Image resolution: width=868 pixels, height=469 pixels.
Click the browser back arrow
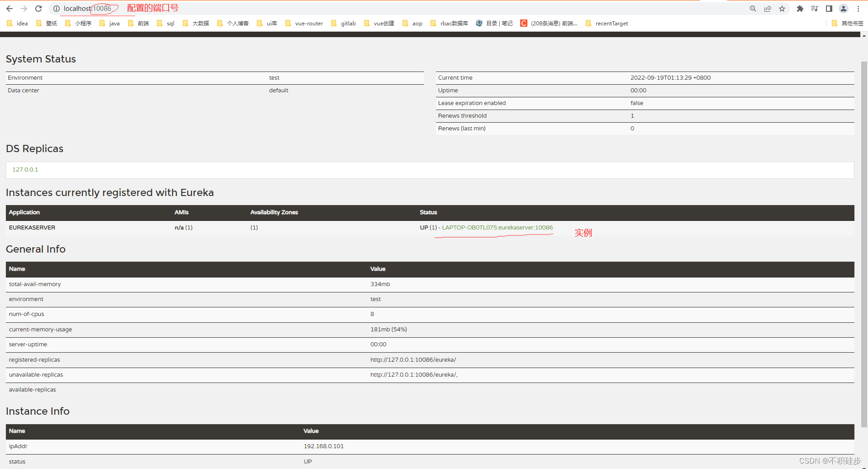[9, 9]
